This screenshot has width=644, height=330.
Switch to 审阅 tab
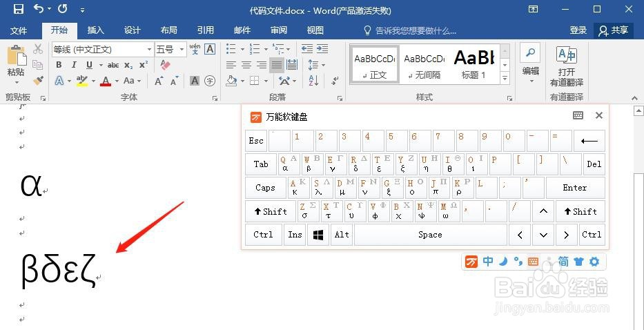(278, 30)
